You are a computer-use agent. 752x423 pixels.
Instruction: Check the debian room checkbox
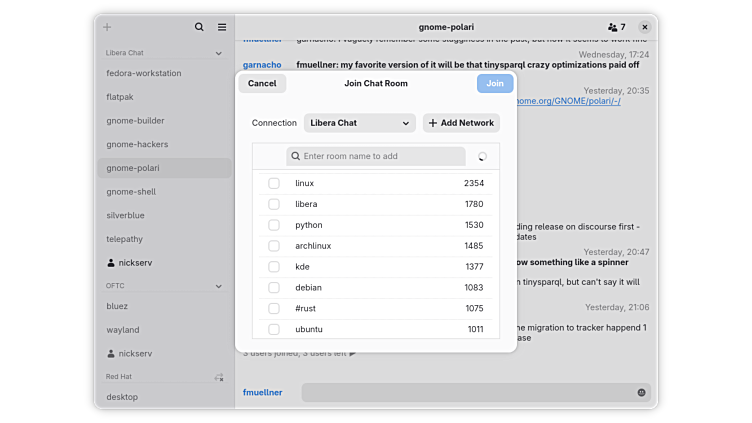[274, 288]
